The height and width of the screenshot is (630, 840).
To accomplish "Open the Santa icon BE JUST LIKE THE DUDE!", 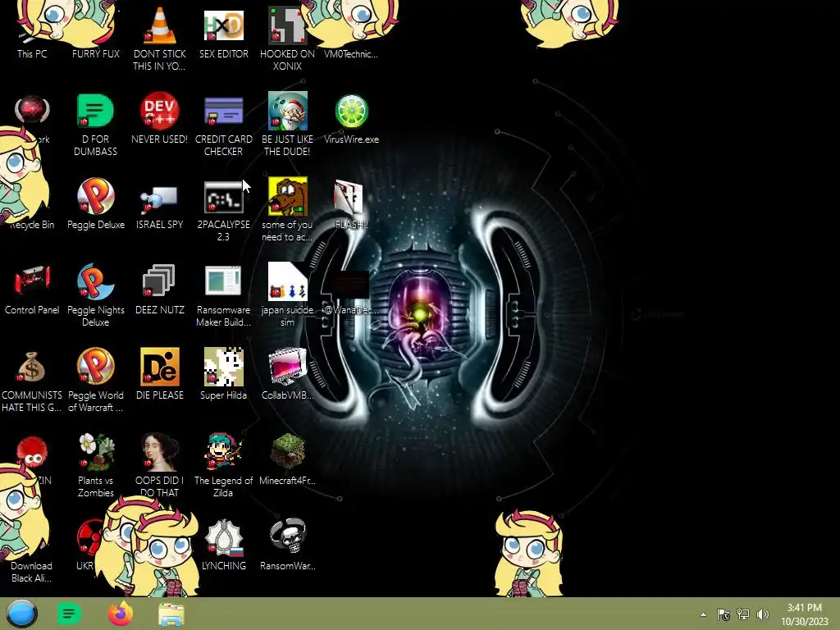I will pos(288,111).
